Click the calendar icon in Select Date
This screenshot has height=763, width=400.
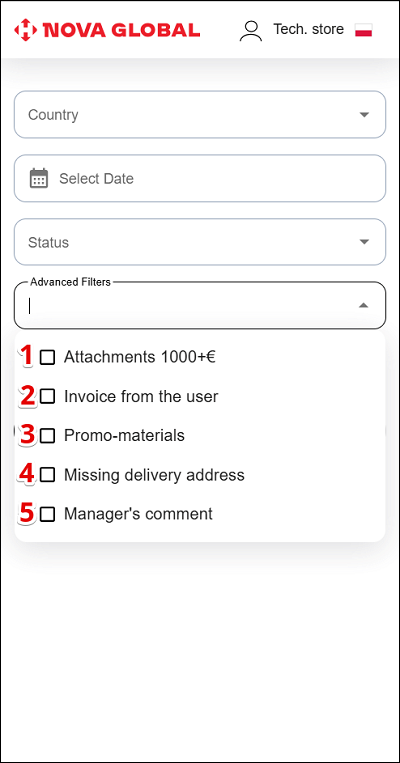(39, 178)
